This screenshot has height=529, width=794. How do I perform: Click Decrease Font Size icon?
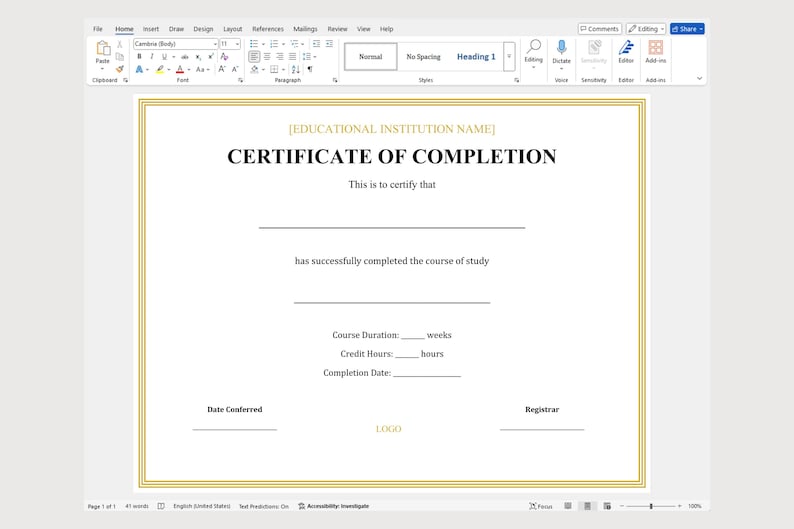pos(235,69)
